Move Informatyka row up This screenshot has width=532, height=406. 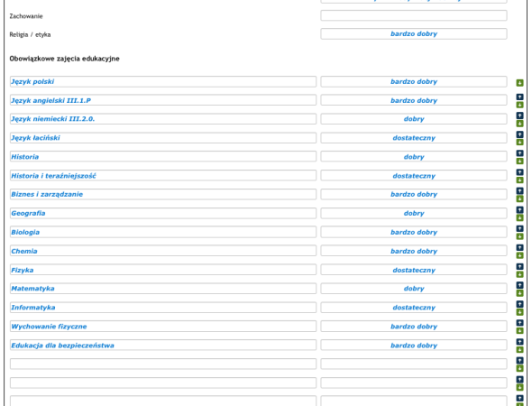(519, 304)
